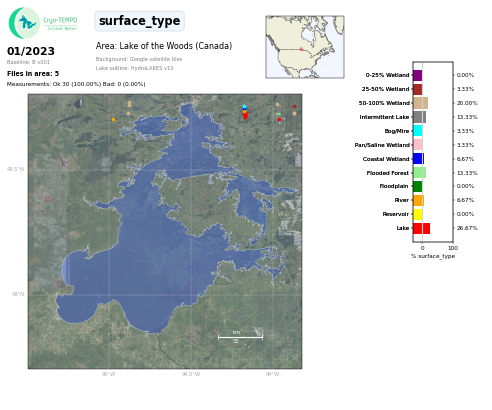Click the tan 50-100% Wetland bar

[x=421, y=103]
